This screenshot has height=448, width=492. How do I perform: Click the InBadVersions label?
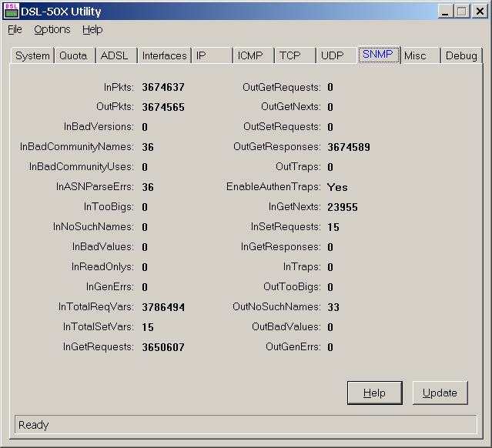pyautogui.click(x=99, y=127)
